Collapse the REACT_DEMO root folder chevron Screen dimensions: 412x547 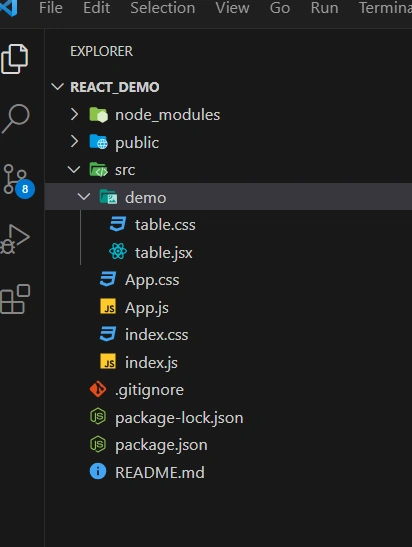[x=58, y=87]
